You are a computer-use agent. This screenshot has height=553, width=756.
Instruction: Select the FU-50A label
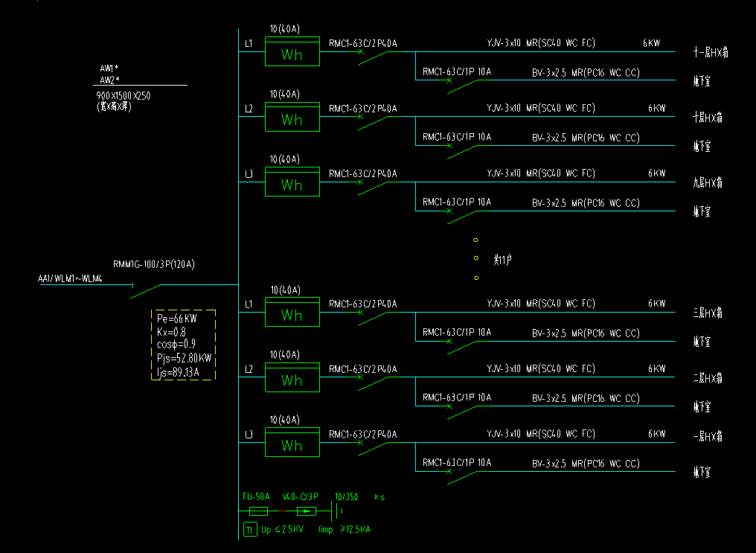(256, 496)
